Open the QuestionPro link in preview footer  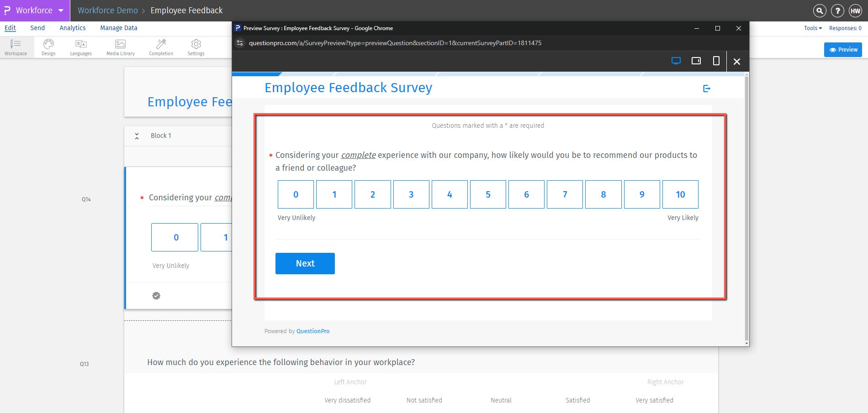click(x=313, y=331)
